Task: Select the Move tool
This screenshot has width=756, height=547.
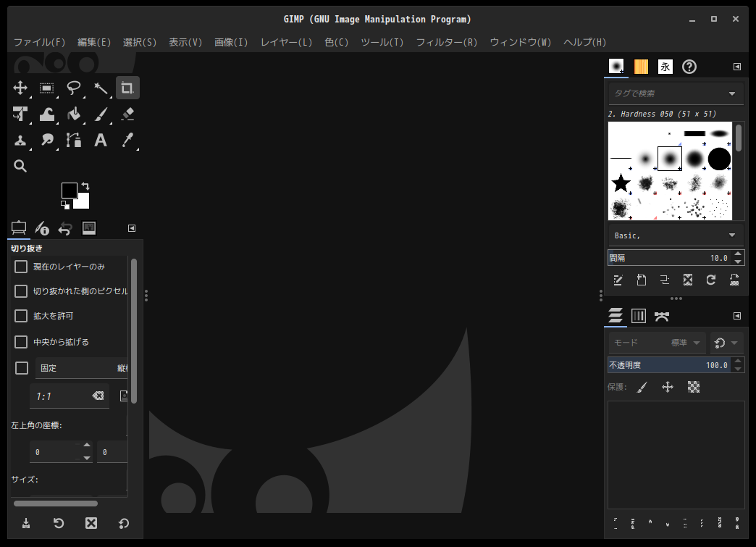Action: (20, 88)
